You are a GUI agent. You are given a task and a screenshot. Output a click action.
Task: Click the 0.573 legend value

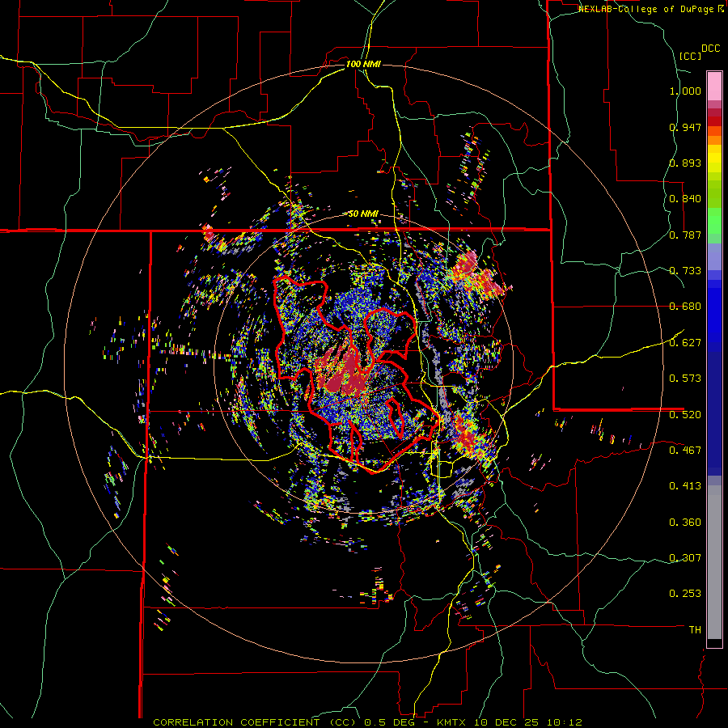[685, 379]
